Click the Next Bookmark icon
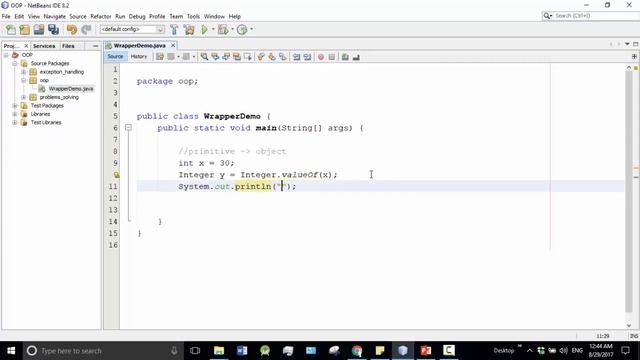Screen dimensions: 640x360 pos(272,57)
